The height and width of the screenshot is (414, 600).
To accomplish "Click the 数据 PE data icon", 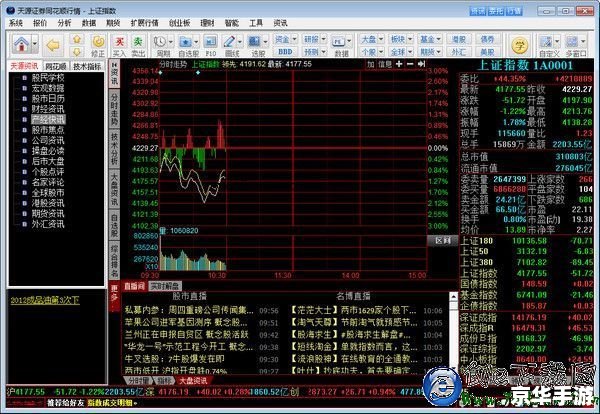I will coord(339,42).
